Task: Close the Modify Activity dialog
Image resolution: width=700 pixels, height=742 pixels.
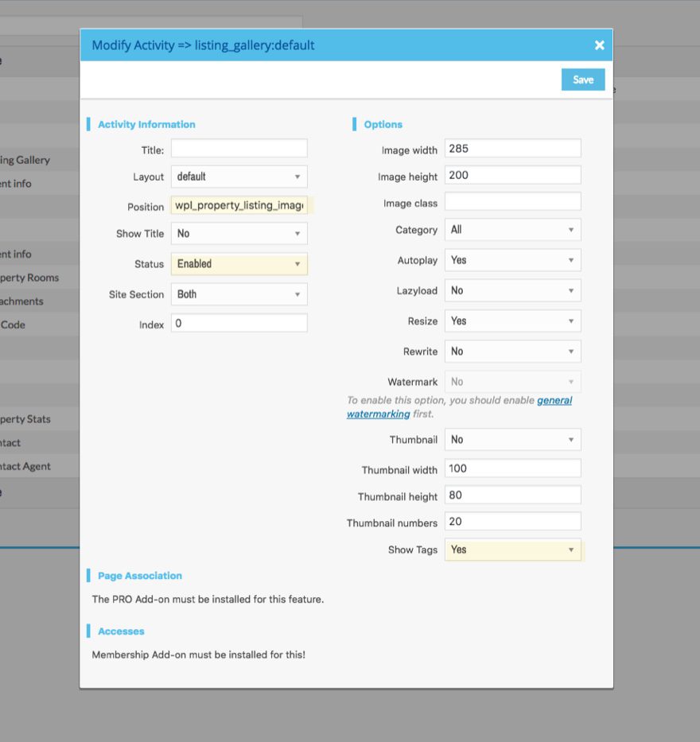Action: [600, 45]
